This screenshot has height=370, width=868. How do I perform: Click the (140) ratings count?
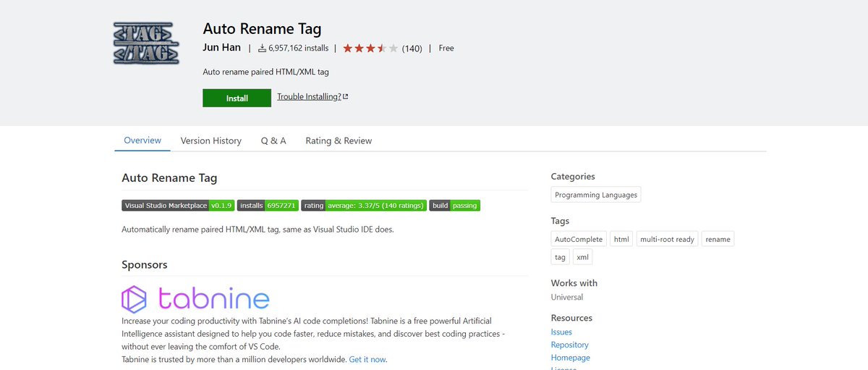412,49
